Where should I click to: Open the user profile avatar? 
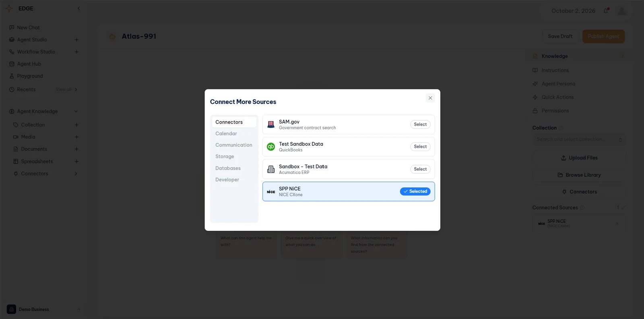click(x=622, y=11)
